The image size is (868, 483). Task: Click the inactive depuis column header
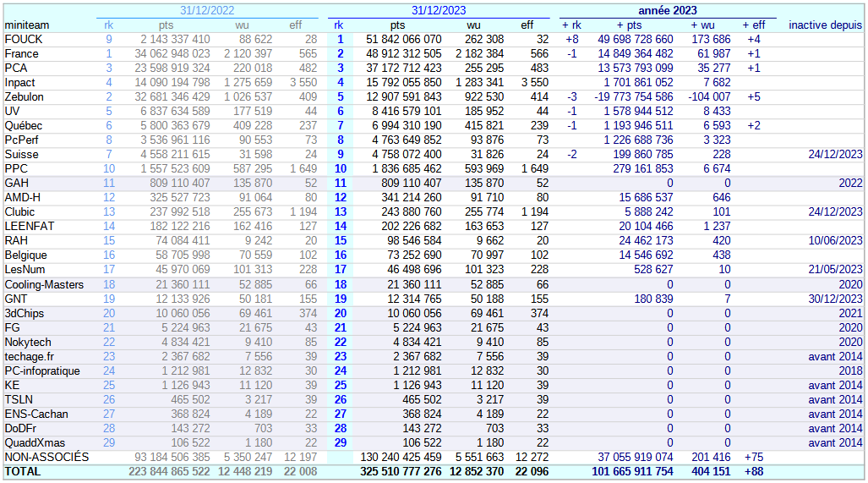[825, 25]
